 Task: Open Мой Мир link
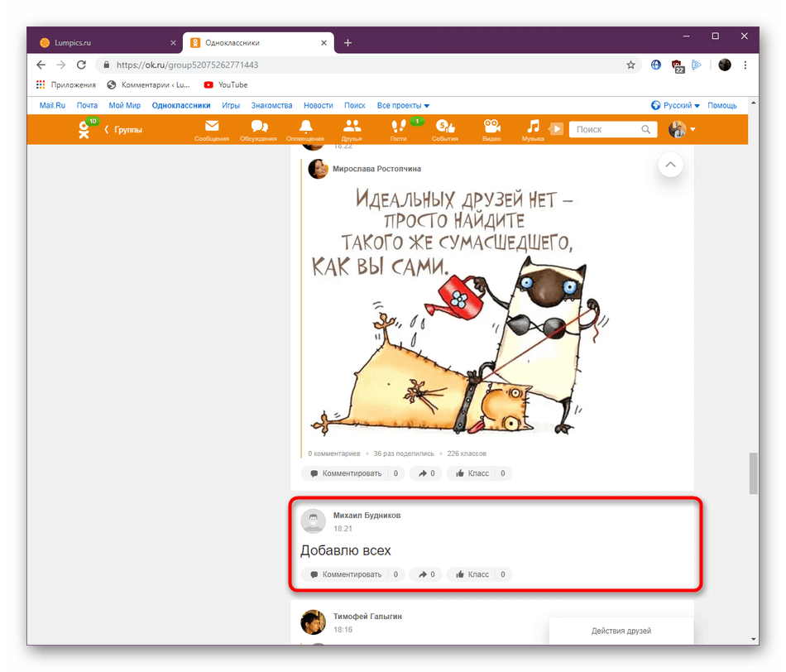pyautogui.click(x=125, y=105)
